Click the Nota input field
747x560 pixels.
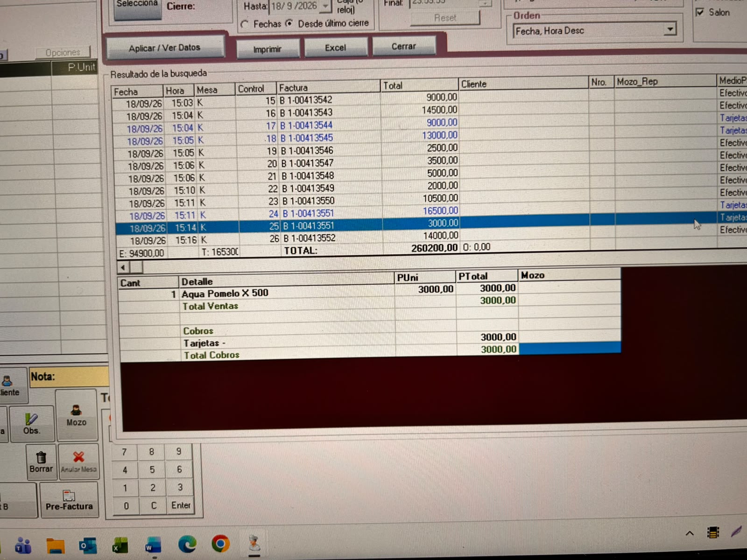(x=69, y=377)
